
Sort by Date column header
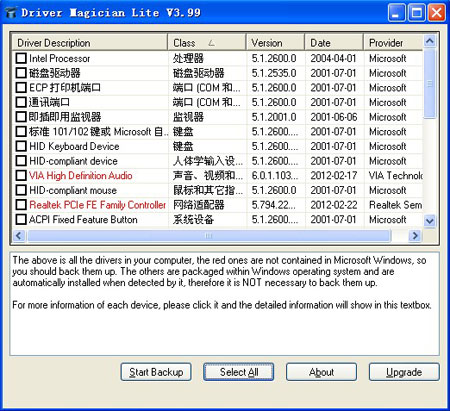point(334,43)
